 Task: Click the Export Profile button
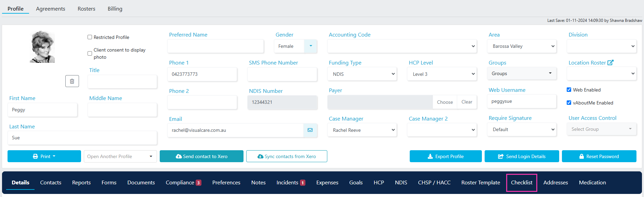click(x=446, y=156)
